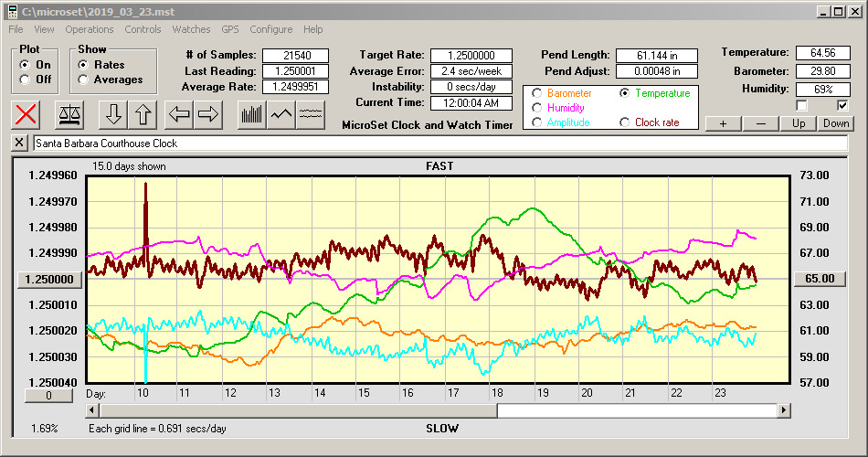Click the red X delete icon
868x457 pixels.
point(27,115)
